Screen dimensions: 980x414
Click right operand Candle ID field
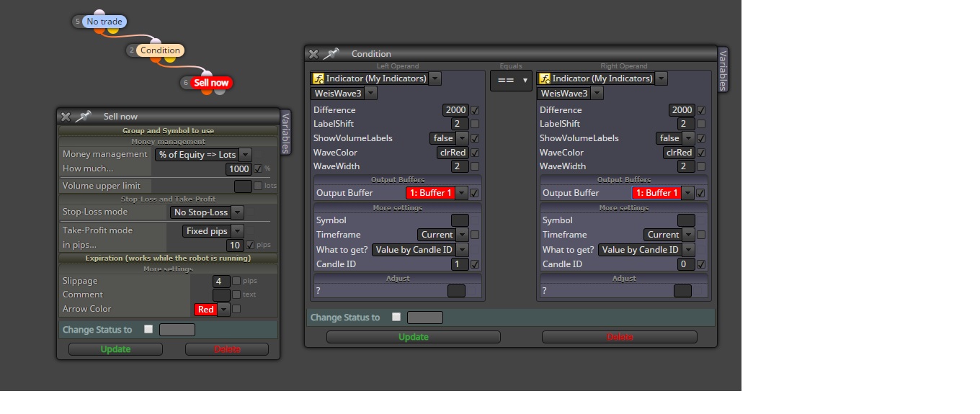click(686, 264)
